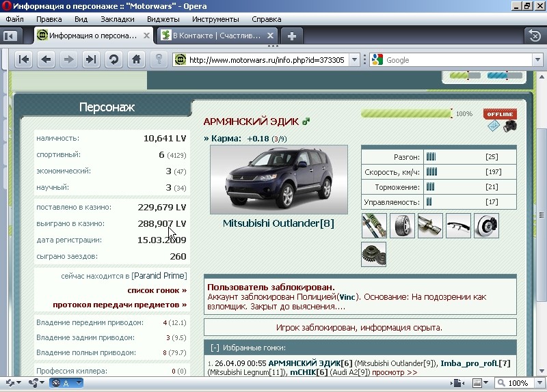Click the Wand password key button

pos(159,59)
